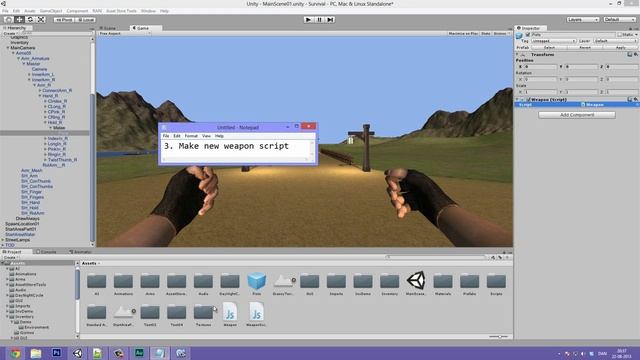Screen dimensions: 640x360
Task: Open the Scripts asset folder
Action: click(x=496, y=284)
